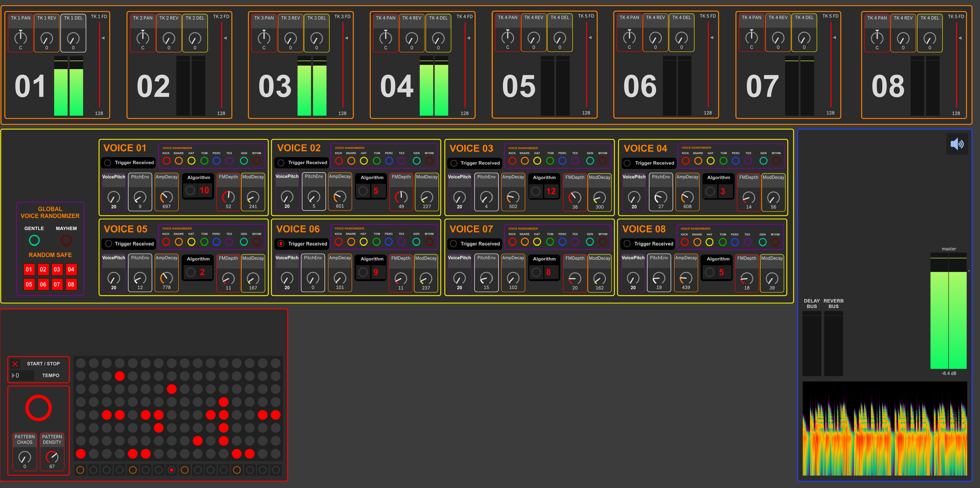
Task: Click the triangle stepper beside TEMPO
Action: [14, 375]
